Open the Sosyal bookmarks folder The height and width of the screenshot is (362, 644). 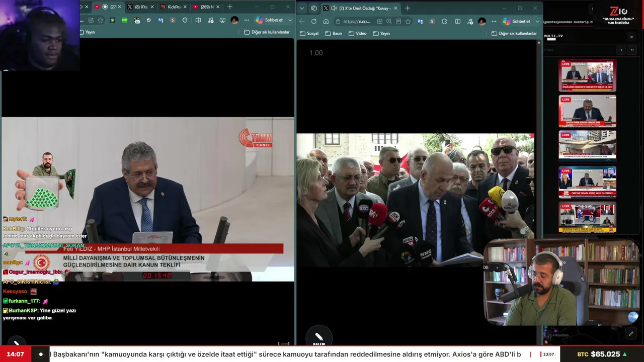pyautogui.click(x=309, y=33)
